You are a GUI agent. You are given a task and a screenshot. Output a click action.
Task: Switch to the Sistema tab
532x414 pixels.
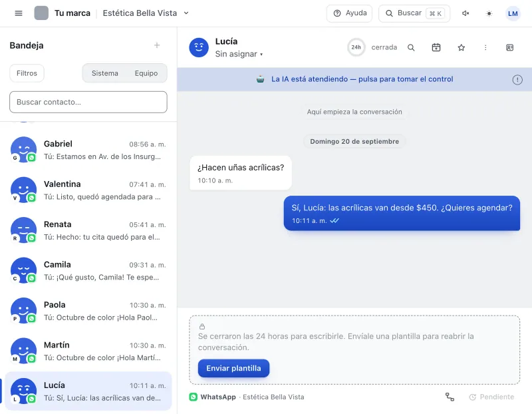pos(105,73)
